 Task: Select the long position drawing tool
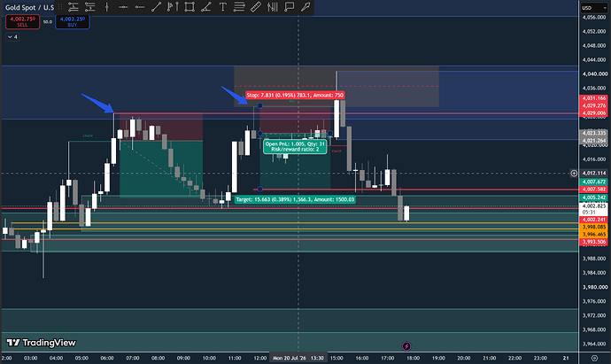73,6
